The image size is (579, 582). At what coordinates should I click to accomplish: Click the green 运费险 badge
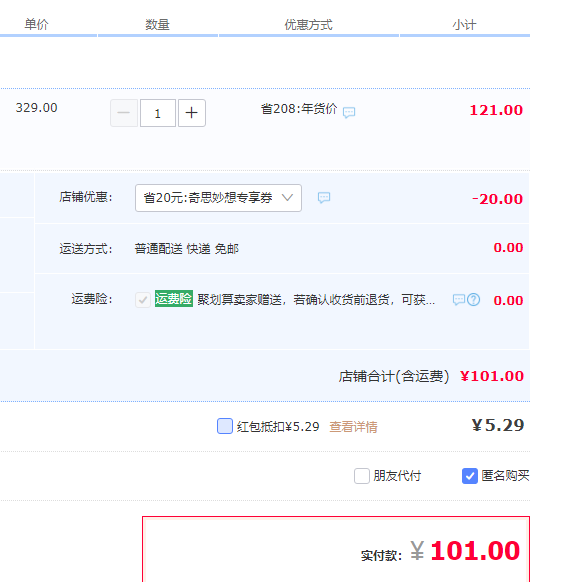[x=174, y=298]
